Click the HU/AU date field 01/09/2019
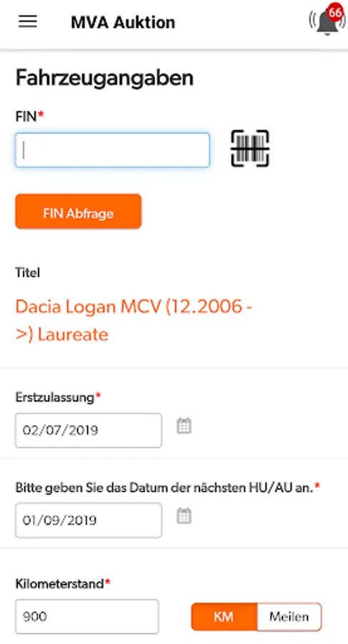348x644 pixels. [x=89, y=520]
